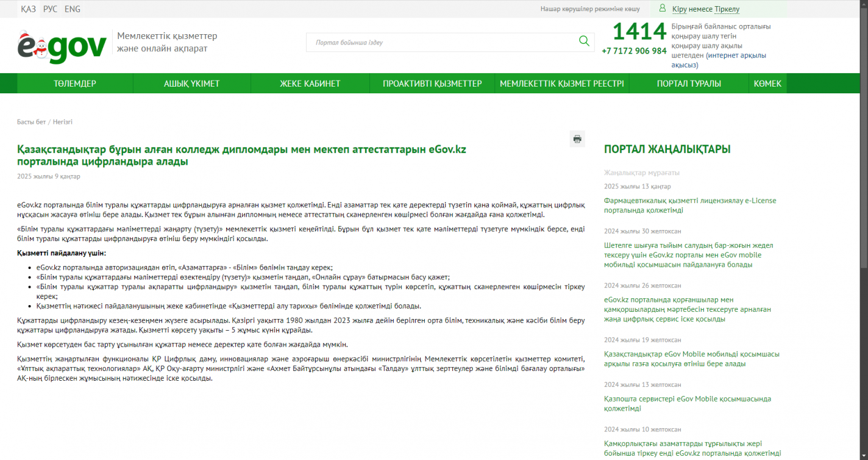Open the қорғаншылар мен қамқоршылардың news item
This screenshot has width=868, height=460.
coord(687,309)
